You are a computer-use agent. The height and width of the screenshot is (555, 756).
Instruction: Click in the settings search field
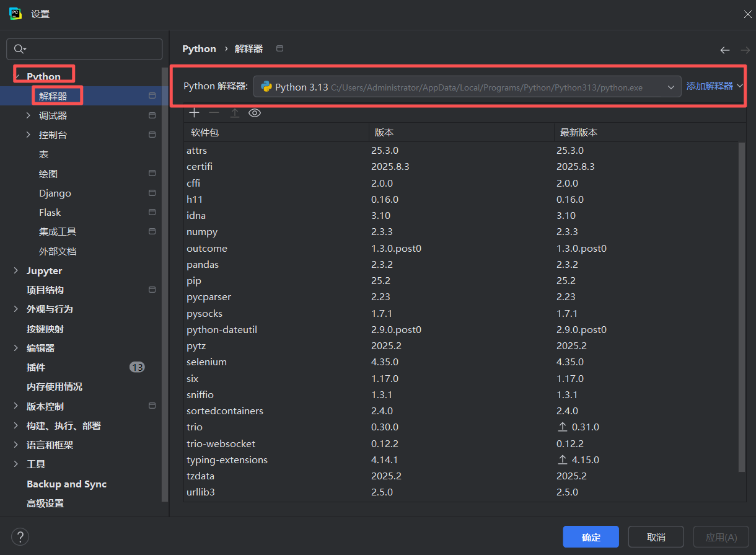pos(84,49)
